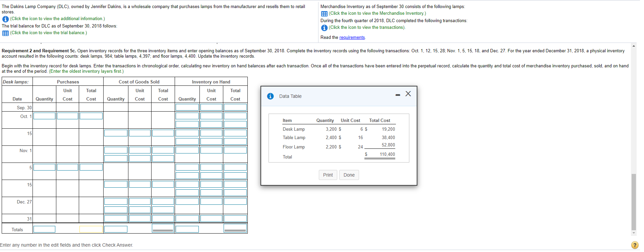644x252 pixels.
Task: Click the 'Inventory on Hand' header
Action: [x=211, y=82]
